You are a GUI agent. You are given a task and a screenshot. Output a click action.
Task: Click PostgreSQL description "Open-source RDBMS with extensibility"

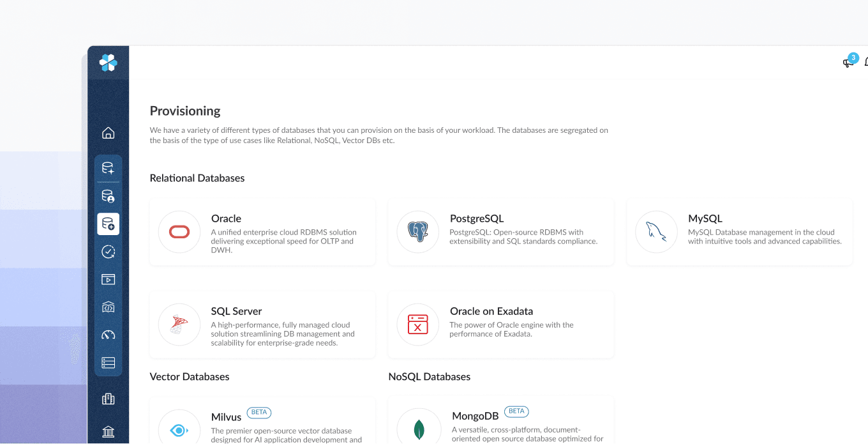click(x=524, y=237)
